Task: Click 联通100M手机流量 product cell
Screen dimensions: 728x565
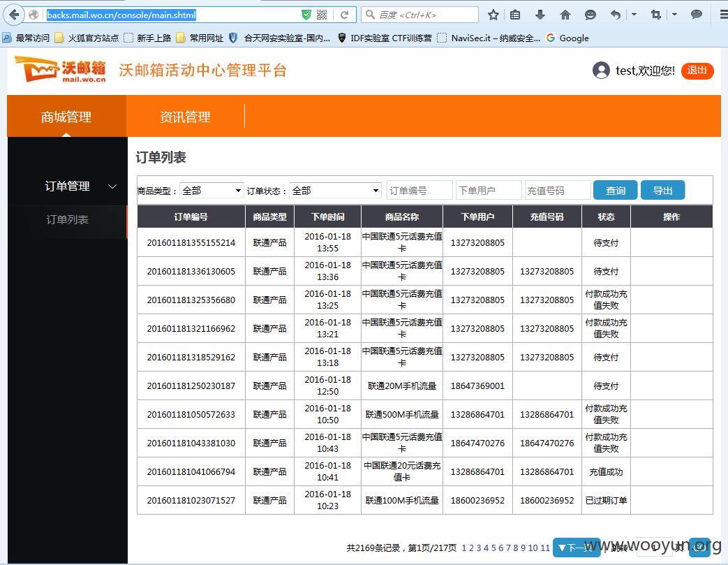Action: pyautogui.click(x=402, y=501)
